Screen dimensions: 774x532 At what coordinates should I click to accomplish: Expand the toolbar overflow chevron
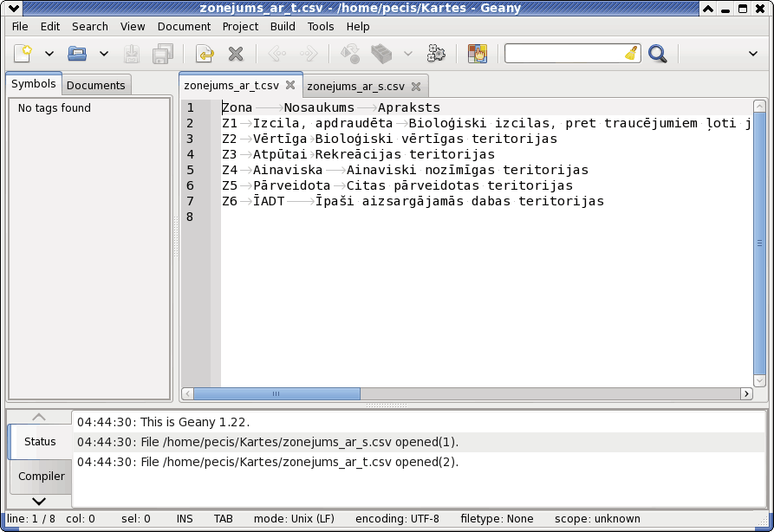point(753,54)
